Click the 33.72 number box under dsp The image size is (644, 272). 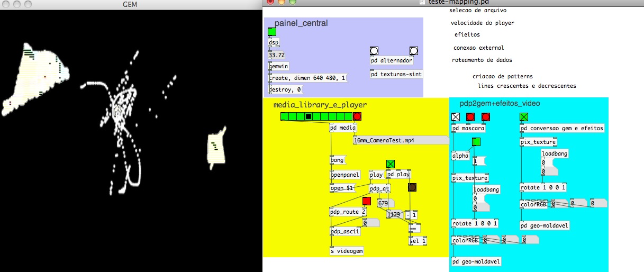(x=277, y=55)
